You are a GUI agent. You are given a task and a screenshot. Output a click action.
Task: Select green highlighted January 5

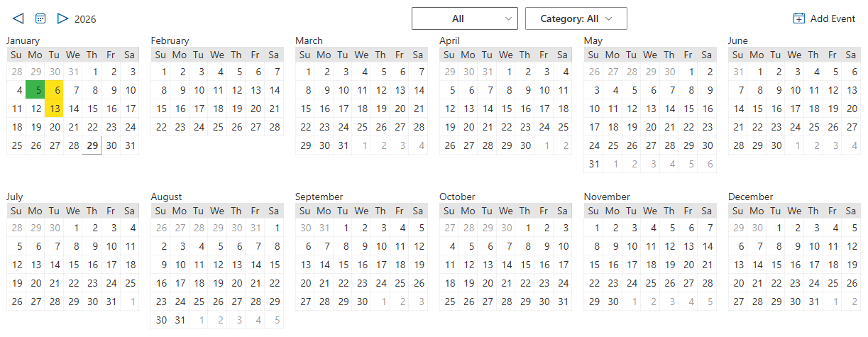(x=35, y=90)
